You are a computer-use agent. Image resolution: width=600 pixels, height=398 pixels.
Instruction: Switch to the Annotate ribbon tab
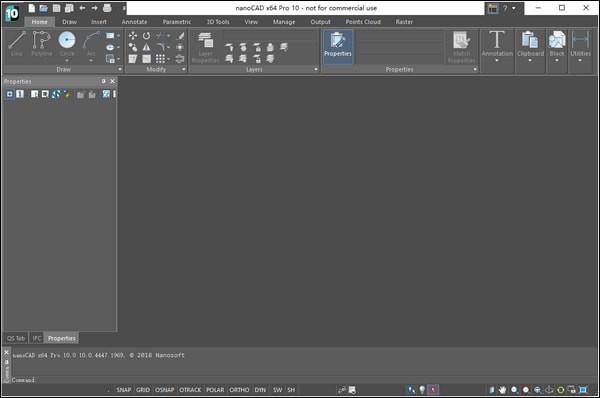(x=134, y=22)
